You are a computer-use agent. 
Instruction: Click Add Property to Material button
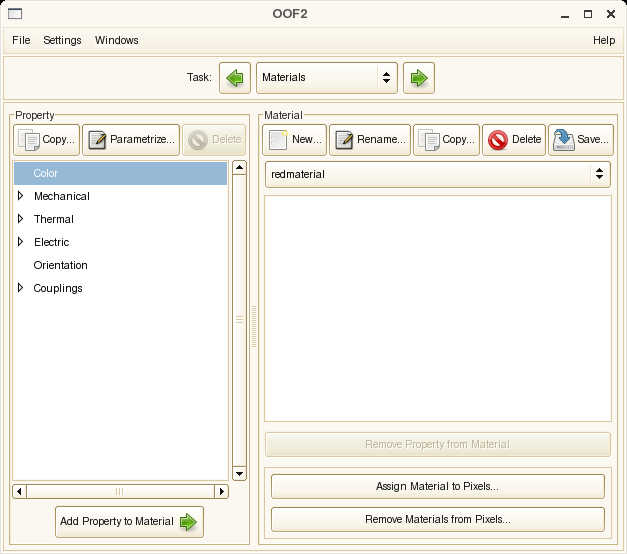[130, 522]
